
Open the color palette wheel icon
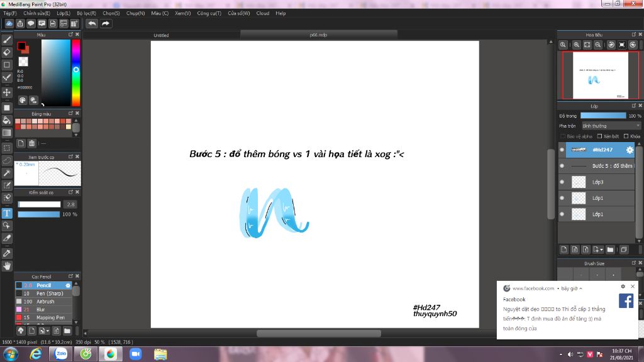click(x=23, y=100)
